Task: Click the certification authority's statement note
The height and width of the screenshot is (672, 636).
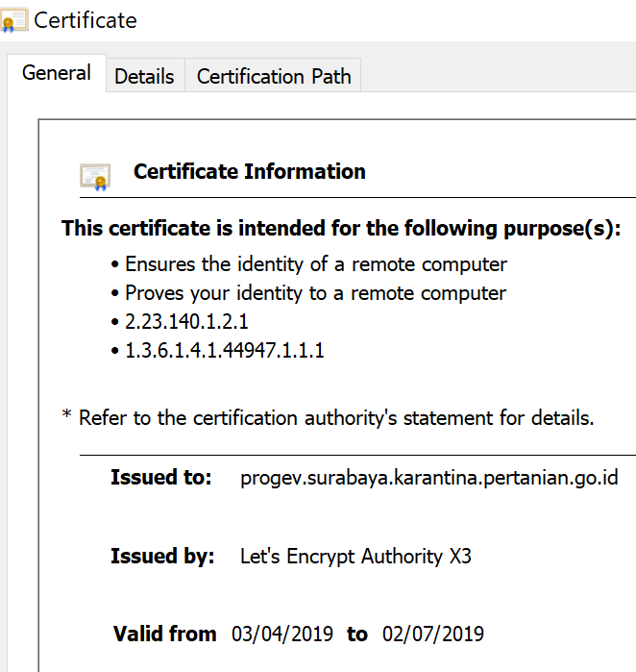Action: coord(328,418)
